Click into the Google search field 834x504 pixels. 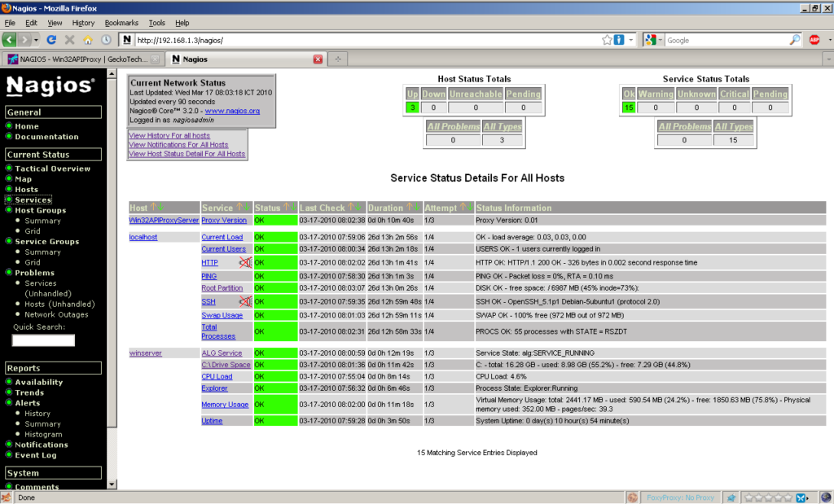pyautogui.click(x=726, y=41)
